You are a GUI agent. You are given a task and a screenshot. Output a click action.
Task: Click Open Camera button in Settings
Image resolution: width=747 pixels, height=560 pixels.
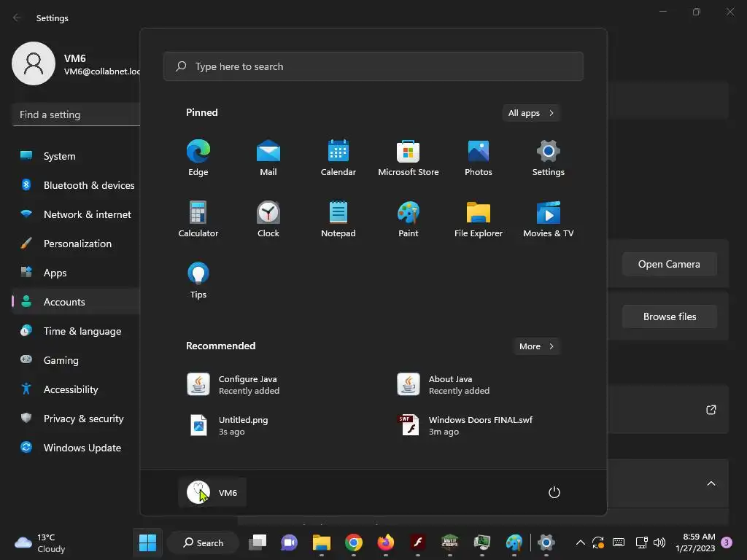[x=670, y=264]
